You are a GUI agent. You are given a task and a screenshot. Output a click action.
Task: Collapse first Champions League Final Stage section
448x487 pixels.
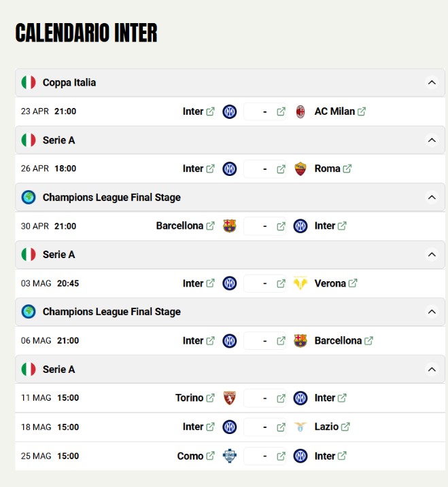(431, 198)
